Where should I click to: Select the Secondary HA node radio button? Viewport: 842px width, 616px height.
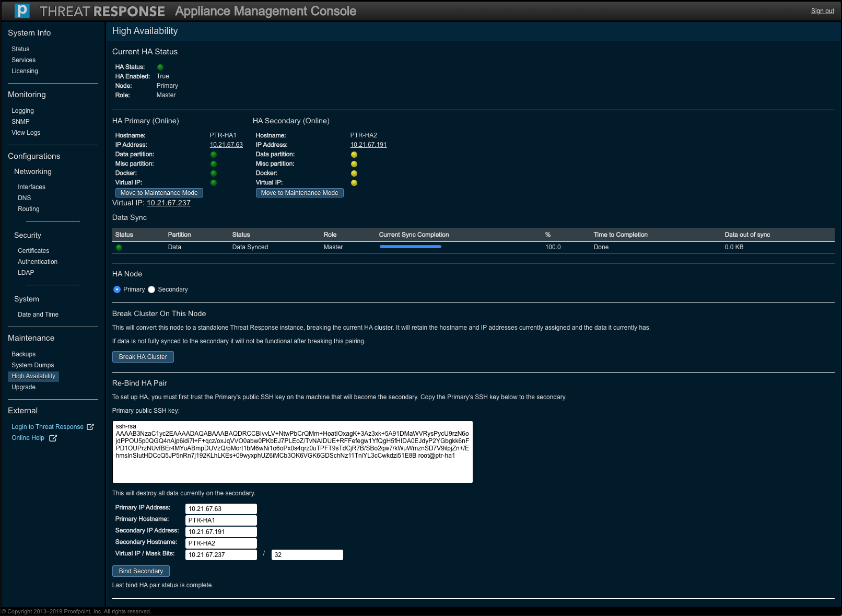[151, 289]
